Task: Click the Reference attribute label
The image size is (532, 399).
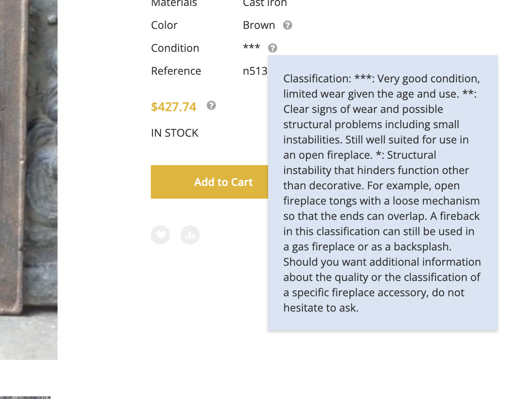Action: (x=176, y=71)
